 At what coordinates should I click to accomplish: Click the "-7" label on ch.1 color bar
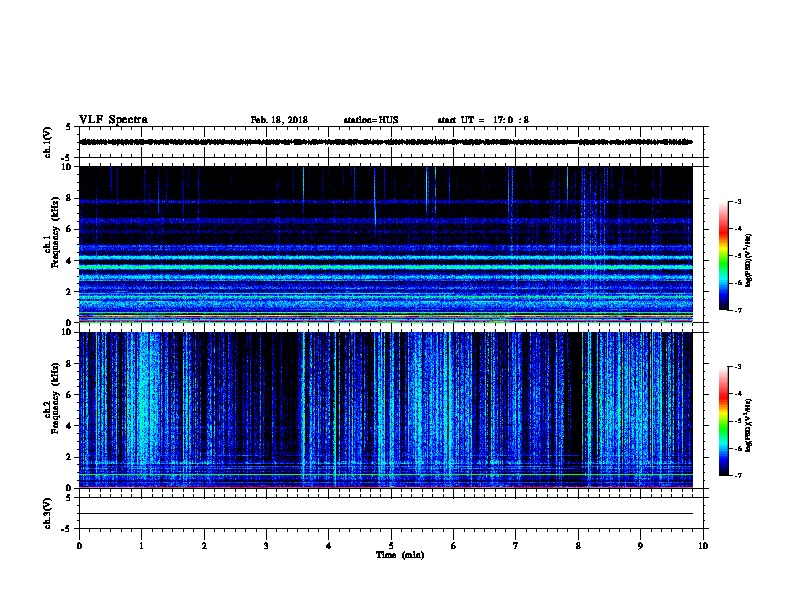pyautogui.click(x=737, y=310)
